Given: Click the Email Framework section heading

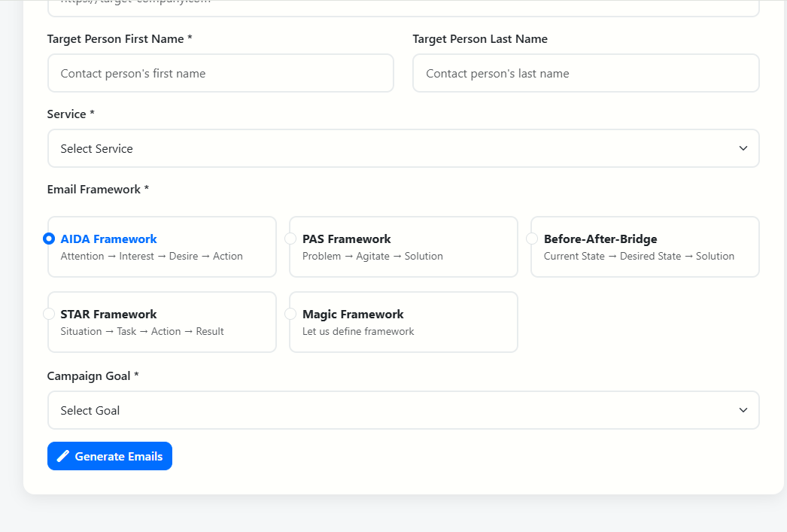Looking at the screenshot, I should click(x=96, y=189).
